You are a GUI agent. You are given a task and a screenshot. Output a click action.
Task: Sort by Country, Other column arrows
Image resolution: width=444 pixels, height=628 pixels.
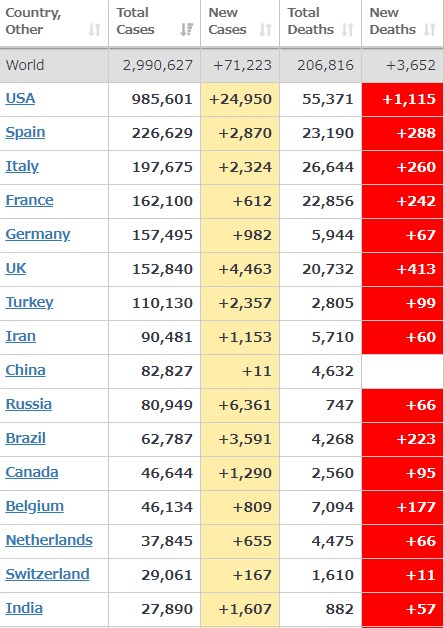[x=94, y=30]
